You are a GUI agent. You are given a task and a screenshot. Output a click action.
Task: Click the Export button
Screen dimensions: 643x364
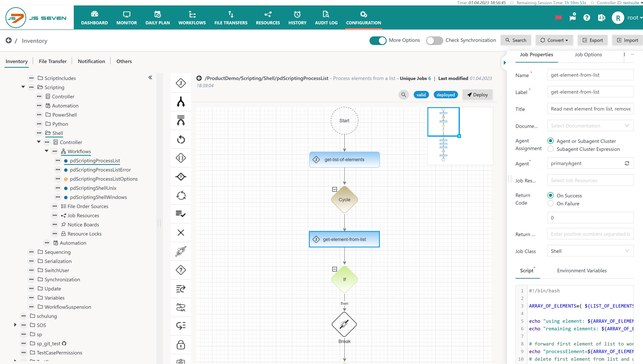593,40
